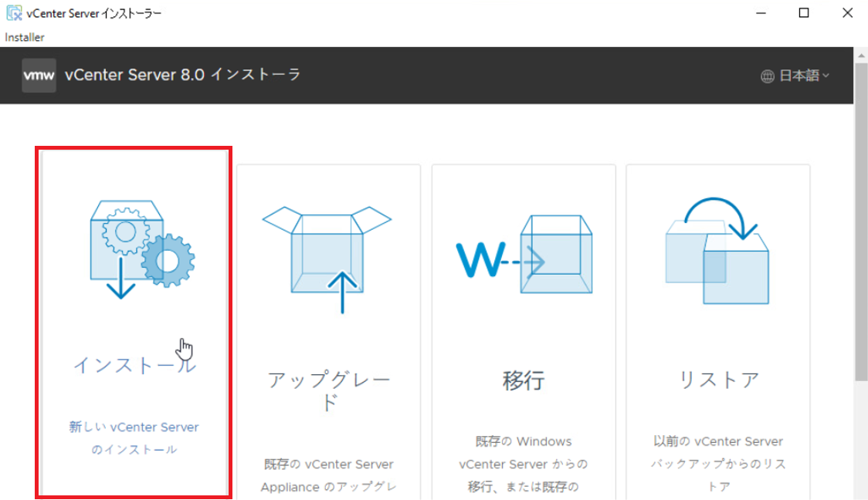This screenshot has width=868, height=500.
Task: Click the vCenter Server 8.0 インストーラ title
Action: [183, 75]
